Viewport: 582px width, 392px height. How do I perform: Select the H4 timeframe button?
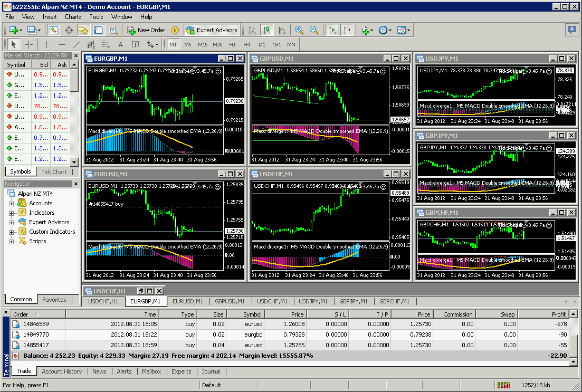[247, 44]
